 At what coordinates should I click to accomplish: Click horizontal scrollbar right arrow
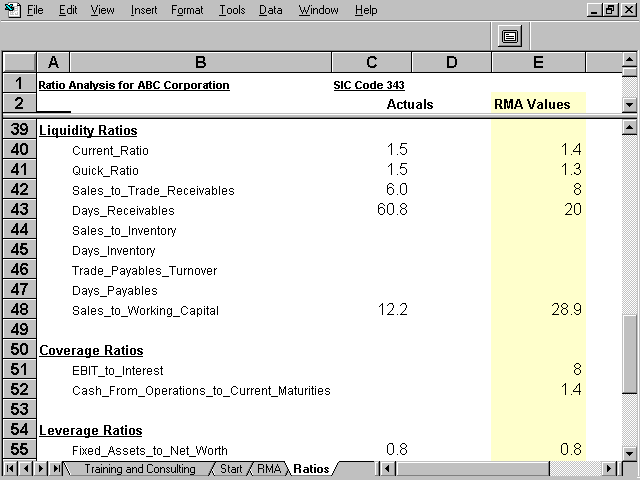click(609, 468)
